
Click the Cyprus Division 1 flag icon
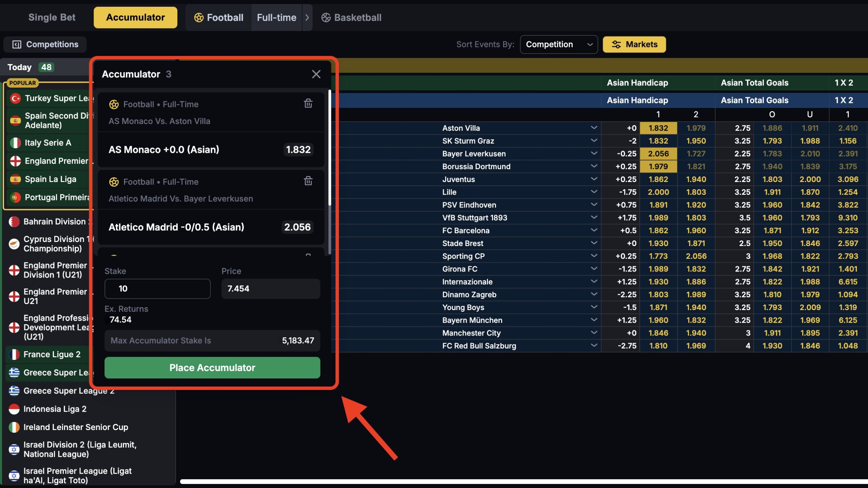click(x=14, y=244)
